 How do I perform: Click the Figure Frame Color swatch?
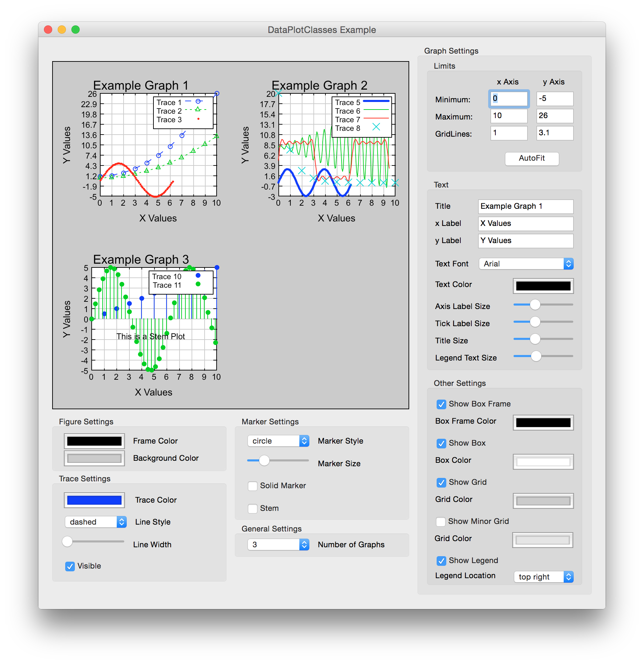click(94, 441)
